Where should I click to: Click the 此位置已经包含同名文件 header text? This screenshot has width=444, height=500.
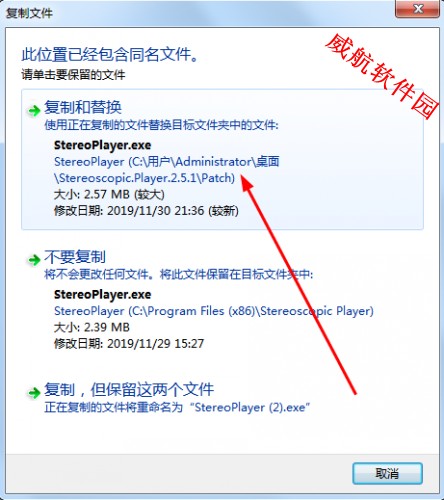pos(110,54)
